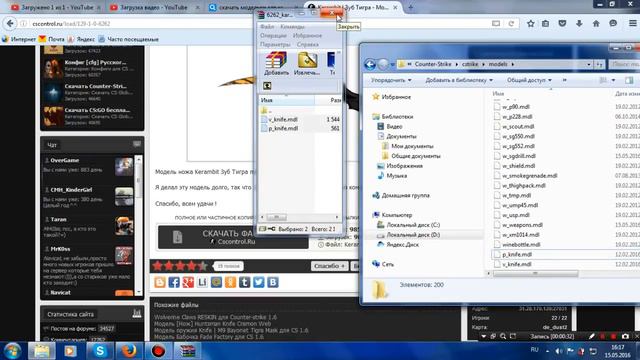This screenshot has height=360, width=640.
Task: Click recorder pencil draw icon
Action: pos(591,336)
